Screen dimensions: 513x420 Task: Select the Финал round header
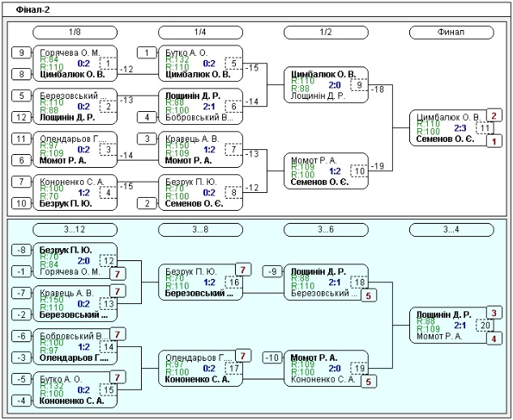451,32
